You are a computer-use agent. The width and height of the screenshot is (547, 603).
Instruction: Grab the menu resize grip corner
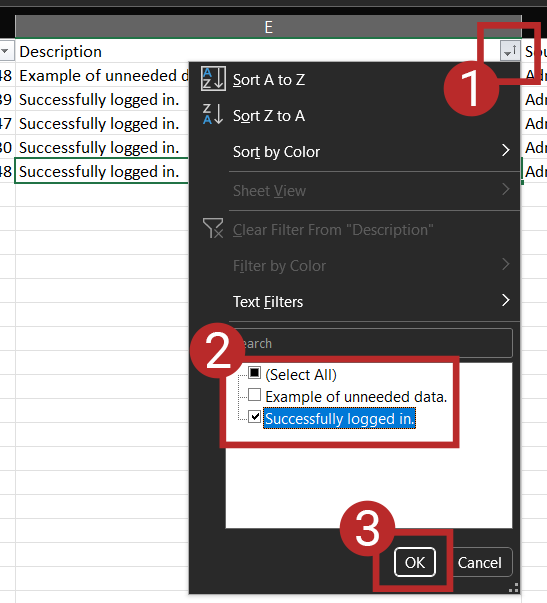(x=514, y=588)
